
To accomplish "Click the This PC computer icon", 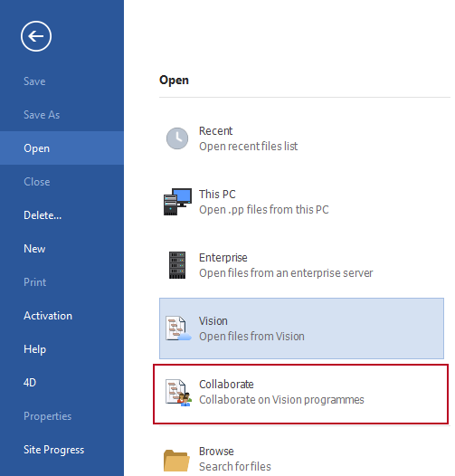I will click(177, 202).
